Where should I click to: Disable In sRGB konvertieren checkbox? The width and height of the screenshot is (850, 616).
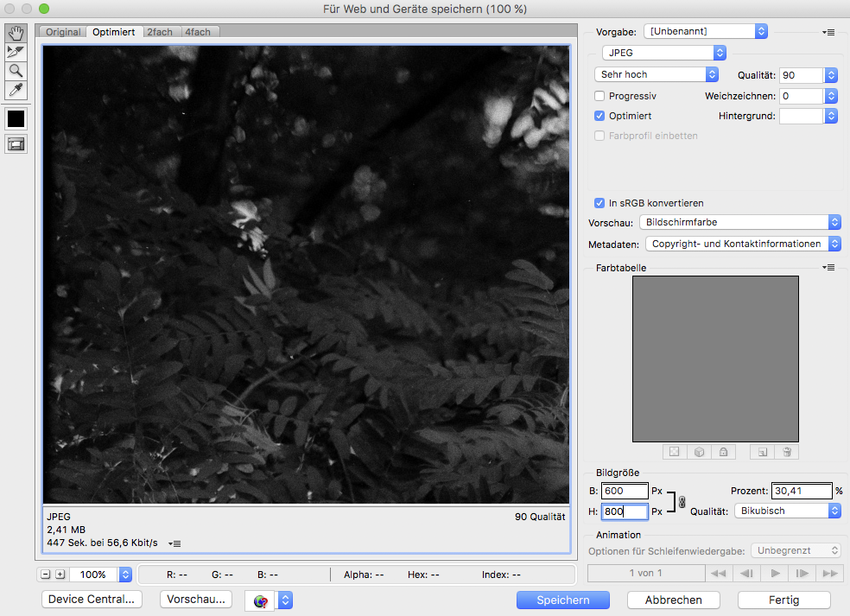tap(600, 203)
